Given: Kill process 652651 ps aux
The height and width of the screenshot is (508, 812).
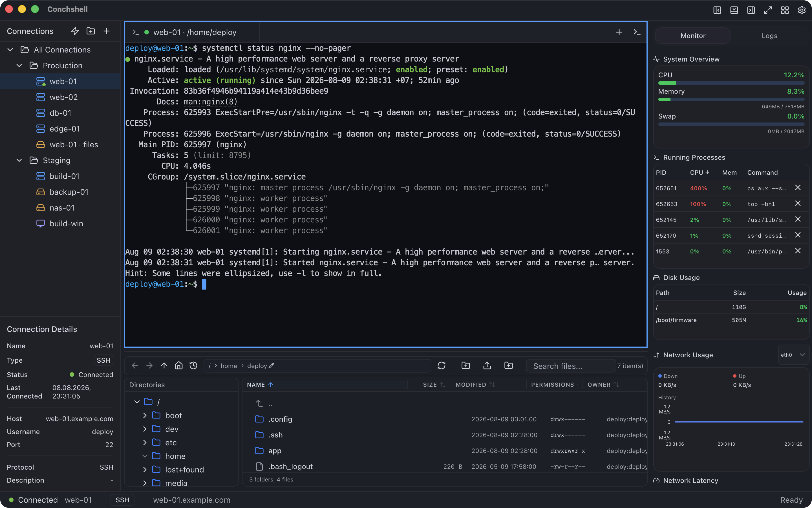Looking at the screenshot, I should pyautogui.click(x=798, y=187).
